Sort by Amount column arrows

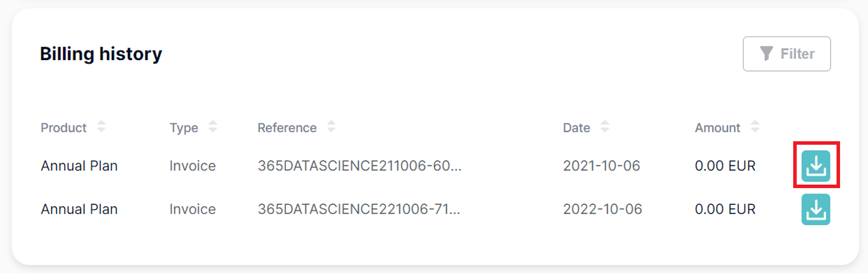[x=755, y=127]
